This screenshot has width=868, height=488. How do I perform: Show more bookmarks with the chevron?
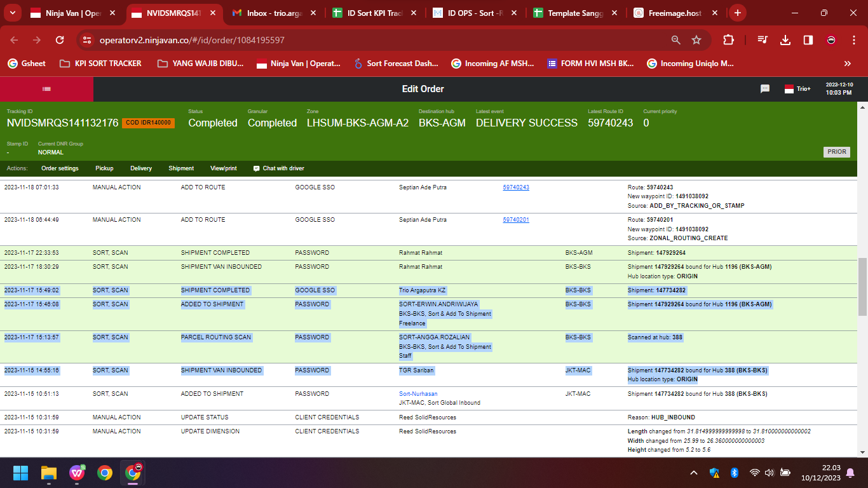(847, 64)
